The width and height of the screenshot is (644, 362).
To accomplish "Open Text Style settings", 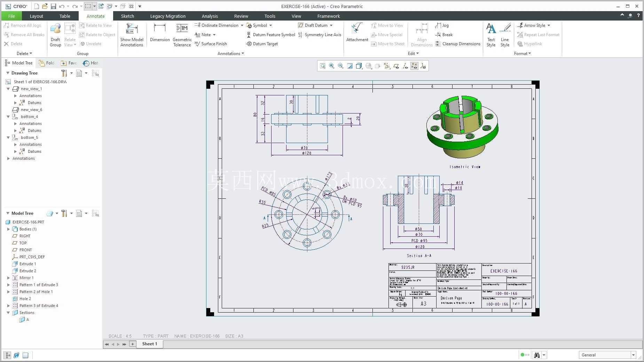I will point(491,35).
